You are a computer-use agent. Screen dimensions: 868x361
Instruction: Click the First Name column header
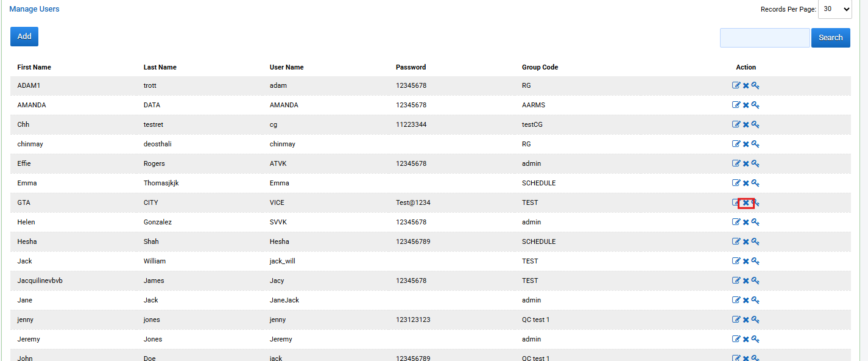tap(34, 67)
